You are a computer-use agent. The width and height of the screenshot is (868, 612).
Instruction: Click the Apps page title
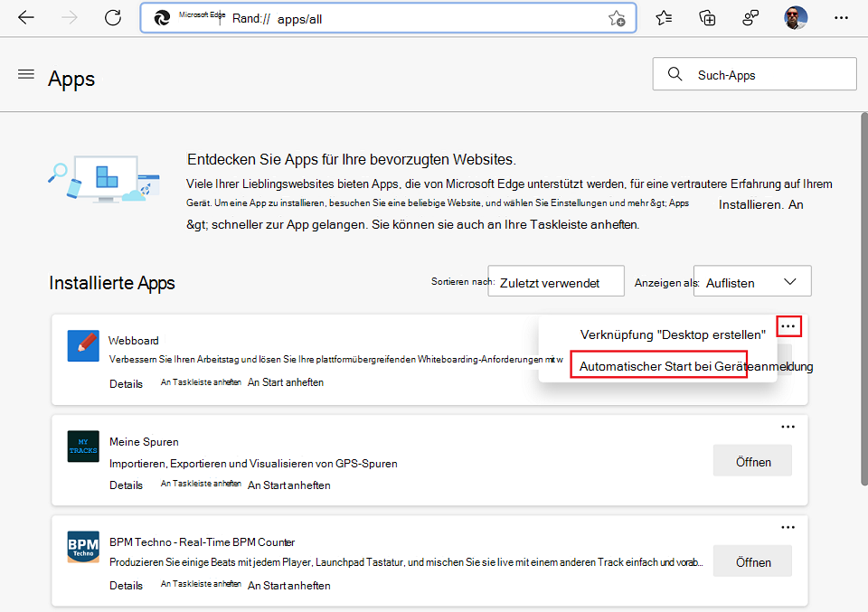(71, 79)
